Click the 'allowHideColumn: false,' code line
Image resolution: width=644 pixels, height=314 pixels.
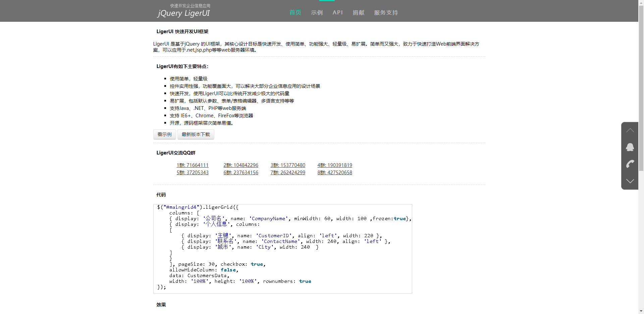pyautogui.click(x=204, y=270)
